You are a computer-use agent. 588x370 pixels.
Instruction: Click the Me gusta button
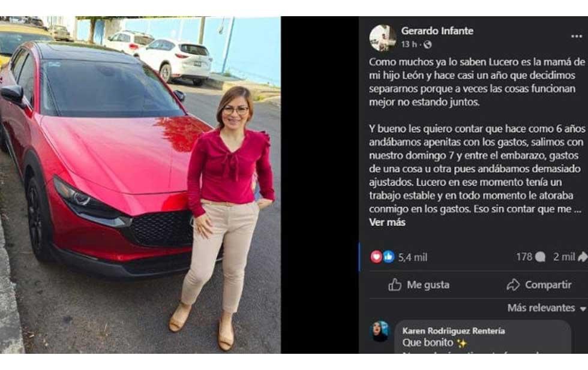[419, 285]
